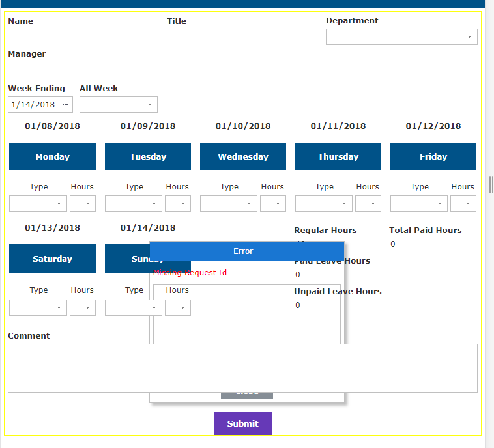The height and width of the screenshot is (448, 494).
Task: Open Friday's Hours dropdown
Action: 463,204
